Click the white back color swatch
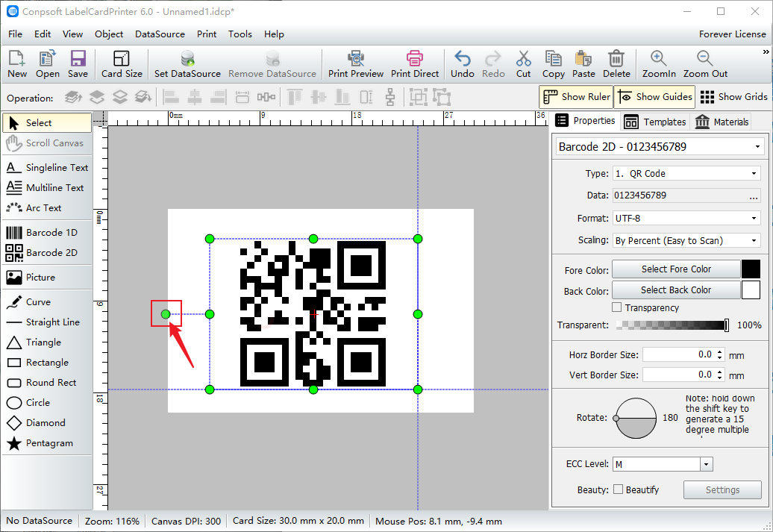Screen dimensions: 773x532 pos(751,290)
